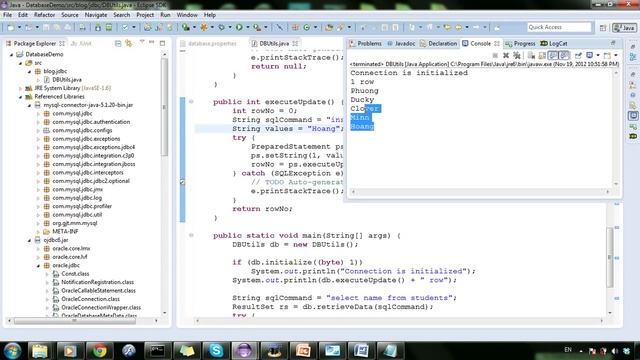The image size is (640, 360).
Task: Click the Save icon in the toolbar
Action: point(46,27)
